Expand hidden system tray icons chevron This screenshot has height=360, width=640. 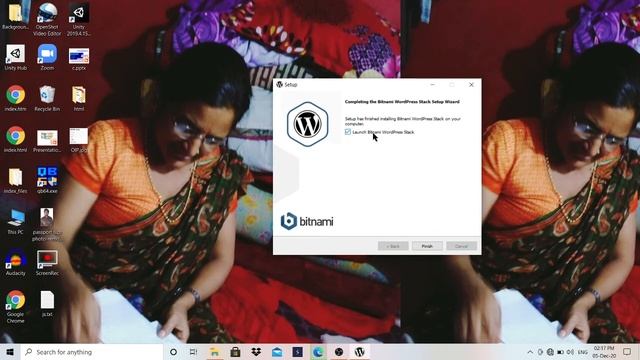pyautogui.click(x=530, y=352)
